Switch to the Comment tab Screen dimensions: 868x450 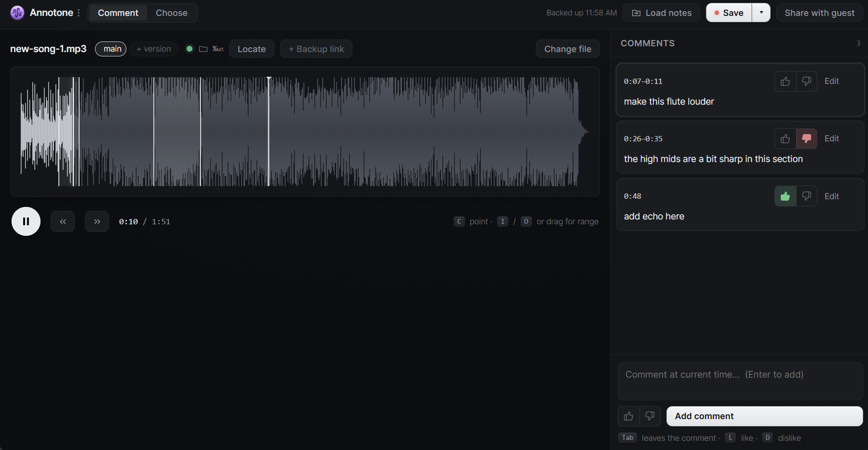[x=118, y=13]
